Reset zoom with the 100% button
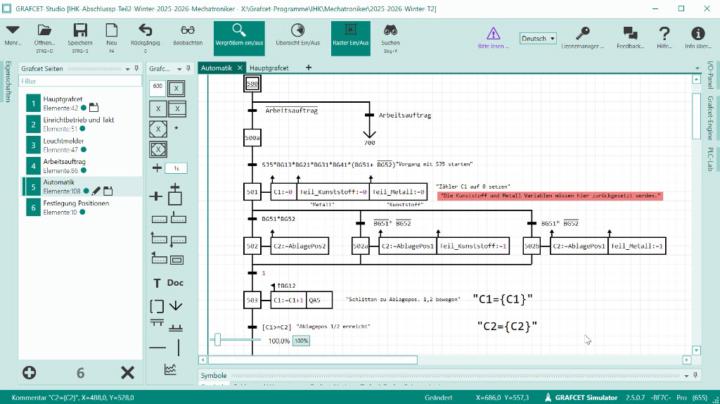This screenshot has height=404, width=720. pos(301,341)
